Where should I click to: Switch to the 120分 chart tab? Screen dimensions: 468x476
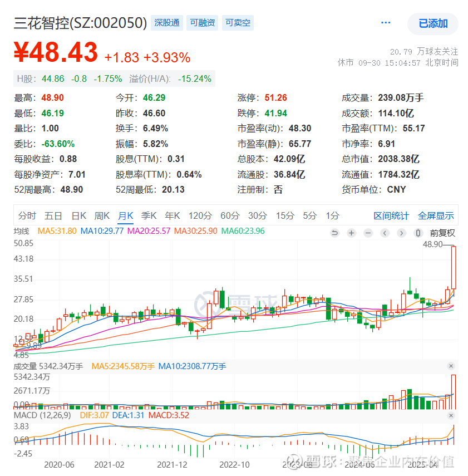point(200,216)
